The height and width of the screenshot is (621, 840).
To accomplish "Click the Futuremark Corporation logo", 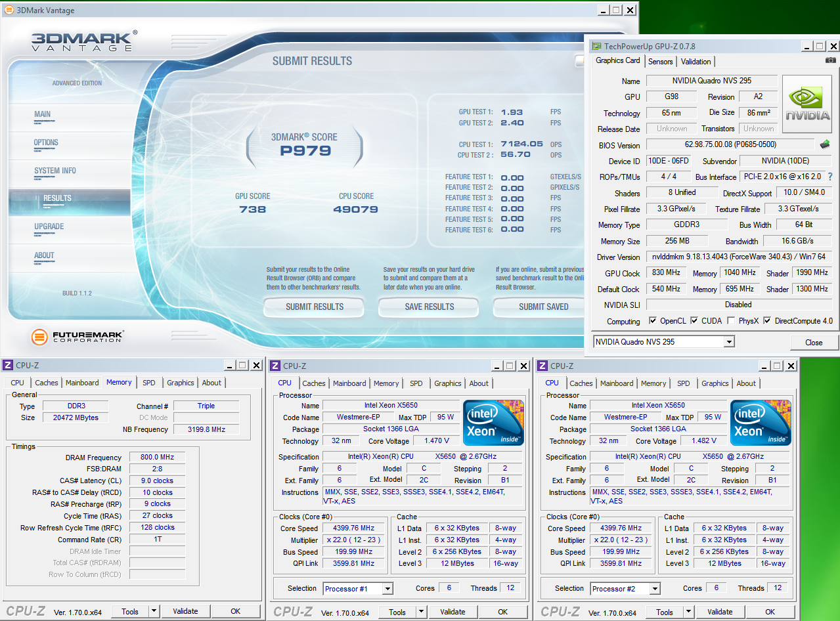I will [x=77, y=337].
